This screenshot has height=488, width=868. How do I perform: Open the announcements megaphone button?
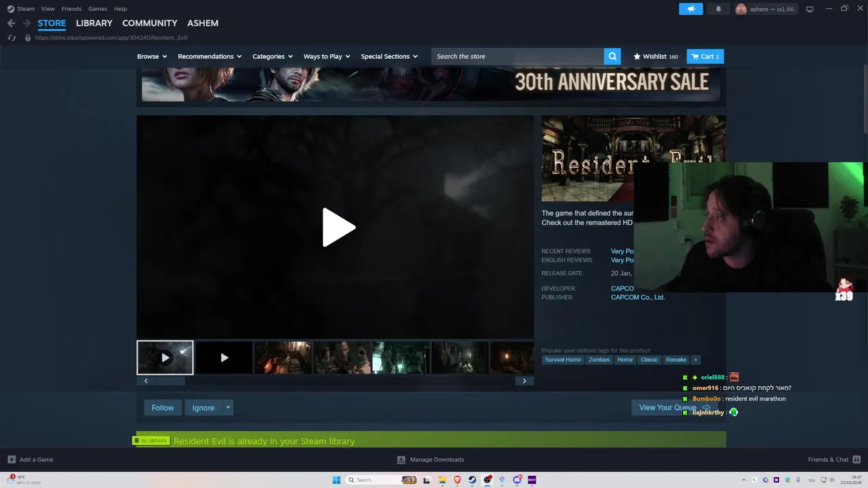tap(691, 9)
